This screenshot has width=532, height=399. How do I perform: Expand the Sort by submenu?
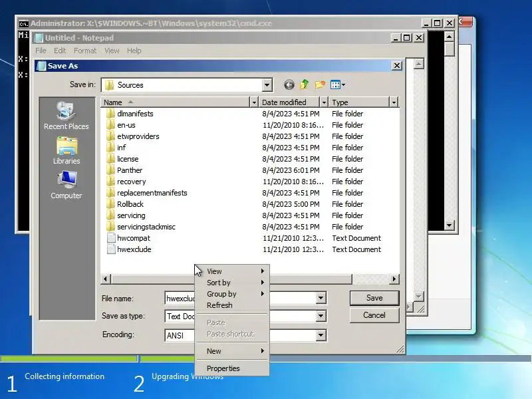pyautogui.click(x=232, y=283)
